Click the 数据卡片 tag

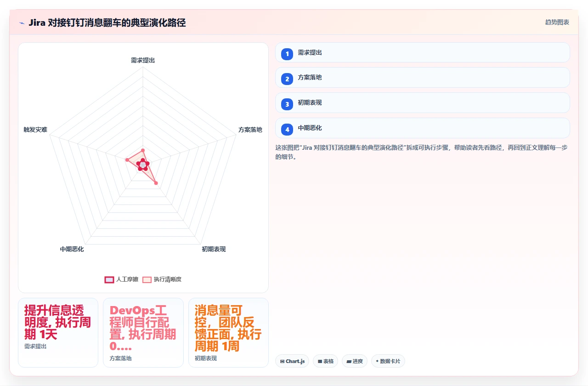click(388, 361)
